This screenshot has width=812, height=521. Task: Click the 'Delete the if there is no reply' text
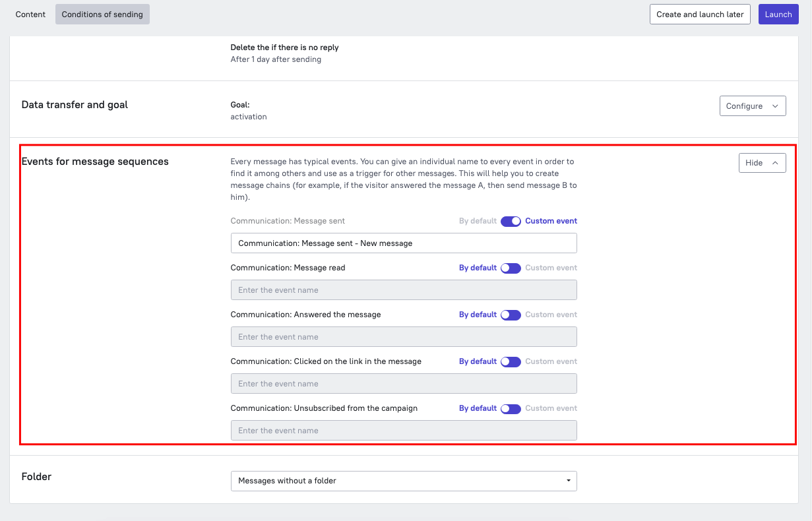tap(284, 47)
